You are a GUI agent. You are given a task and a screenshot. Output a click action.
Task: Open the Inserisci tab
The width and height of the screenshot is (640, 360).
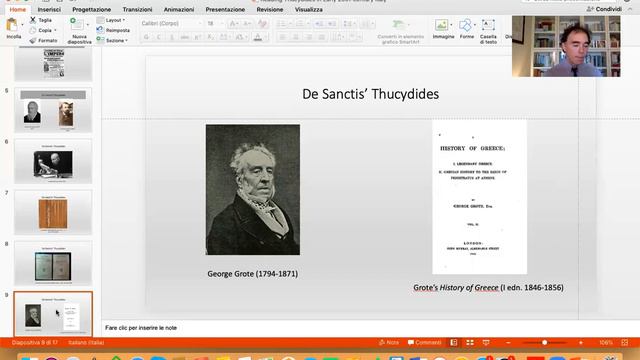[x=49, y=9]
